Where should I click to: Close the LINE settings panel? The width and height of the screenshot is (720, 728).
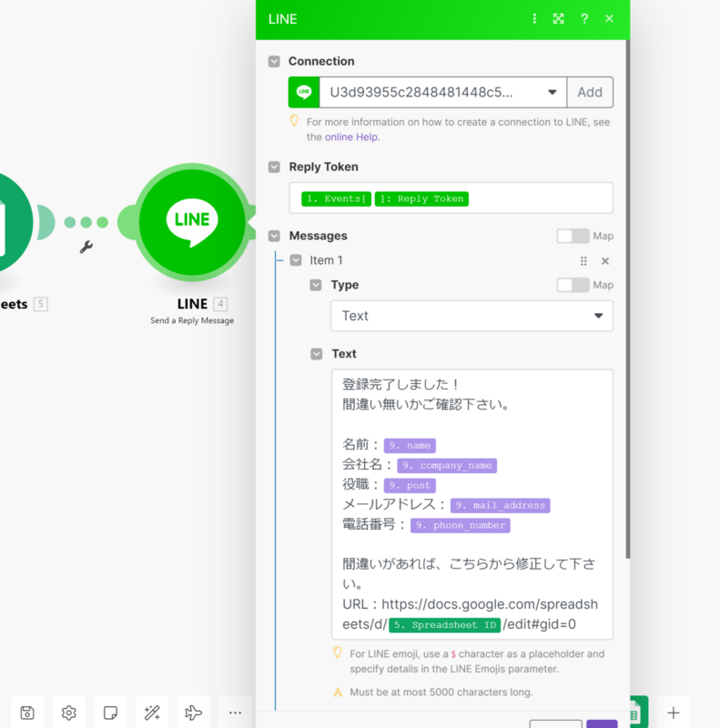609,18
